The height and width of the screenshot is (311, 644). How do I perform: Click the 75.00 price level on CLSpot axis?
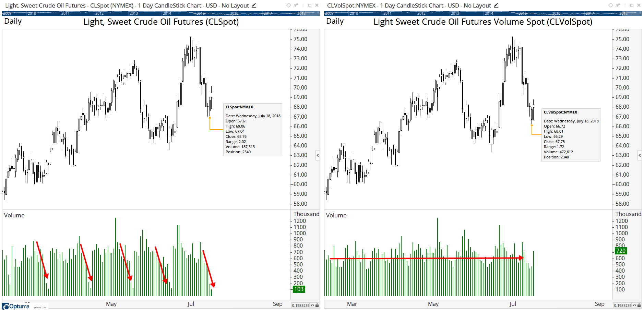pos(300,39)
